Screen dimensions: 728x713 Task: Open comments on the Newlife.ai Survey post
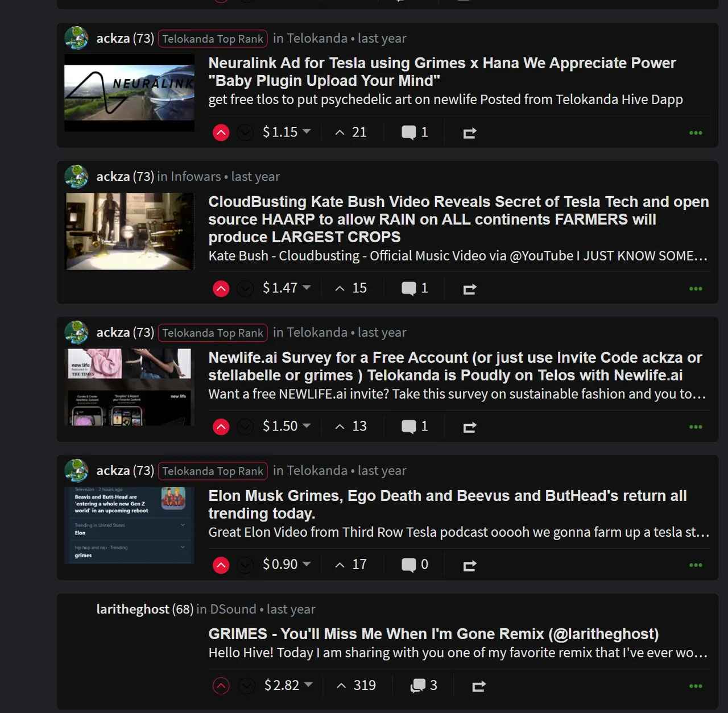[415, 426]
